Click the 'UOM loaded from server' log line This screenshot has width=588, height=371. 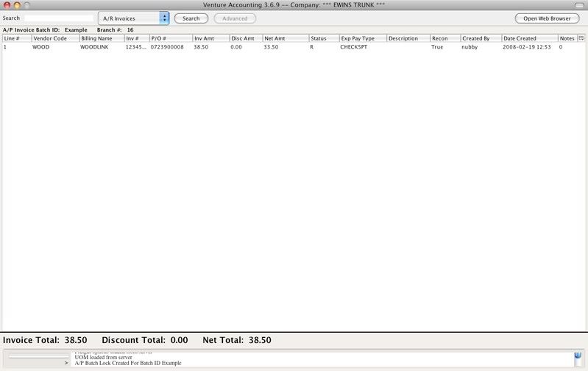[104, 358]
